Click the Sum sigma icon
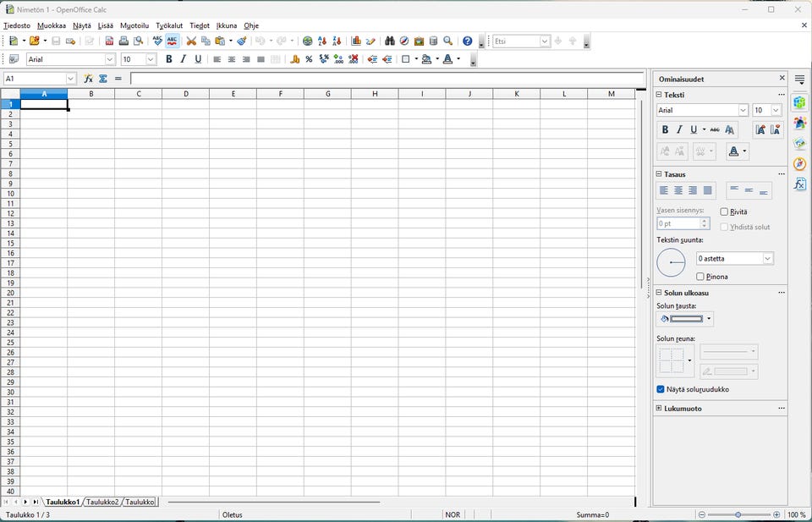 tap(103, 79)
